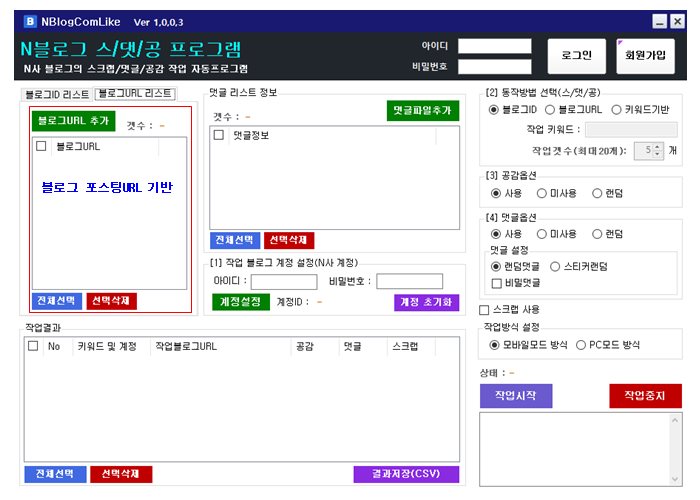Image resolution: width=700 pixels, height=500 pixels.
Task: Click the green 계정설정 button
Action: point(241,302)
